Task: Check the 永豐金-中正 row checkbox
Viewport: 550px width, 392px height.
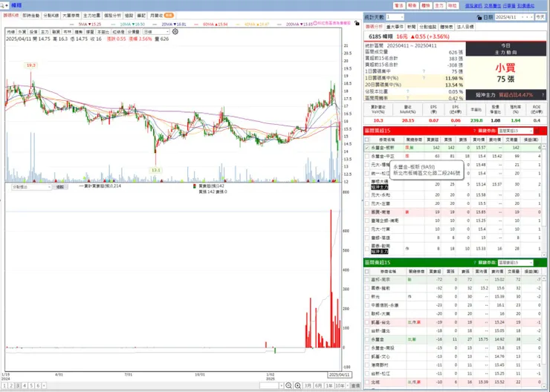Action: pyautogui.click(x=367, y=156)
